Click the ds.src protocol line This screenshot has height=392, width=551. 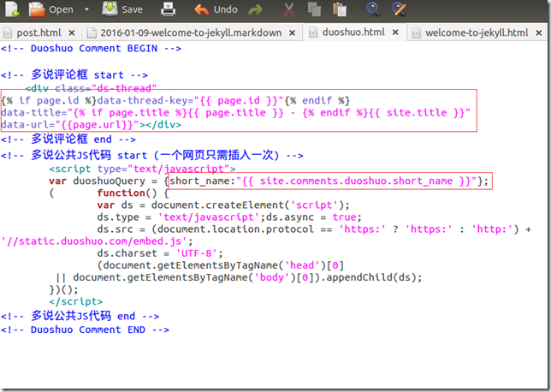pyautogui.click(x=314, y=229)
